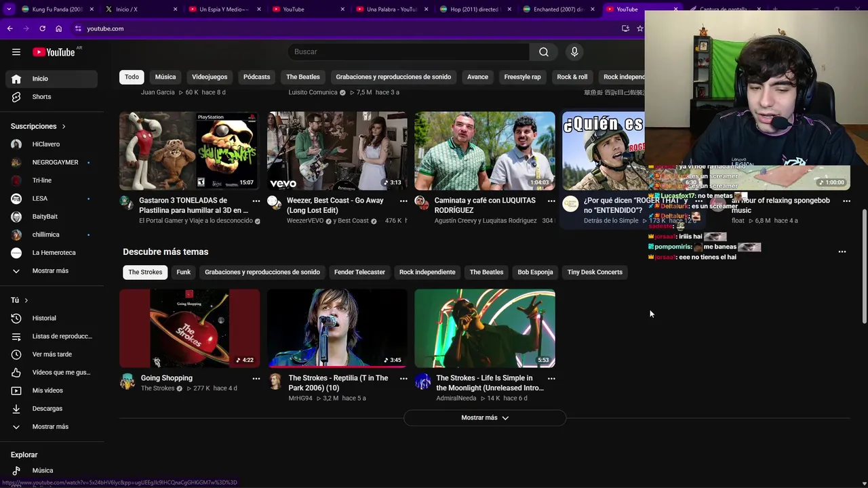
Task: Open NEGROGAYMER subscription channel
Action: (x=52, y=163)
